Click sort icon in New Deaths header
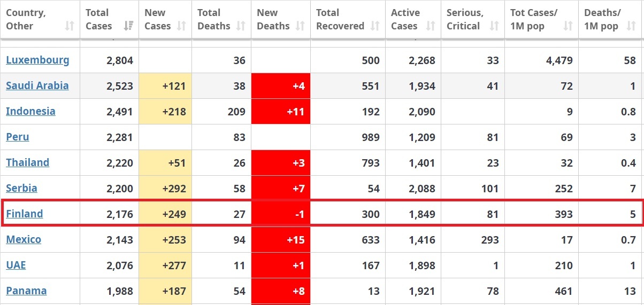 (x=301, y=26)
